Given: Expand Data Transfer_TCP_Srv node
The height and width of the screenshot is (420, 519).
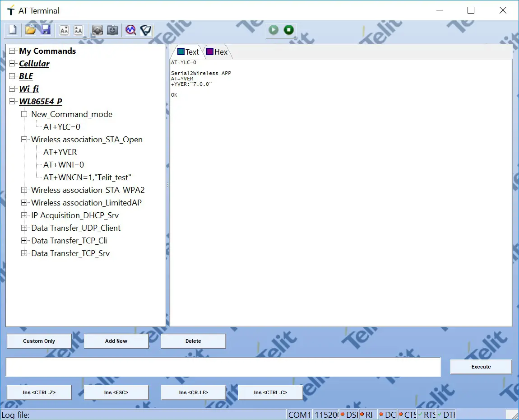Looking at the screenshot, I should click(x=24, y=253).
